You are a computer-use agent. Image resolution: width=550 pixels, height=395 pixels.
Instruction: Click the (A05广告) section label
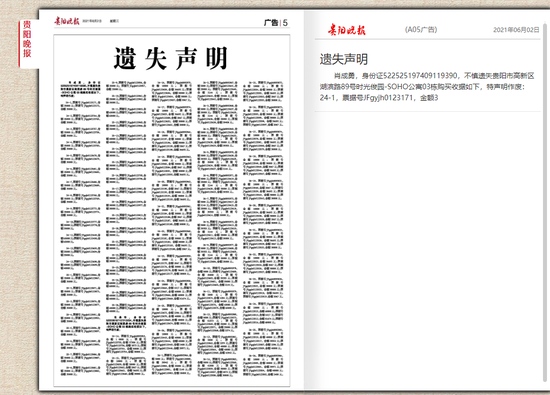(x=421, y=30)
